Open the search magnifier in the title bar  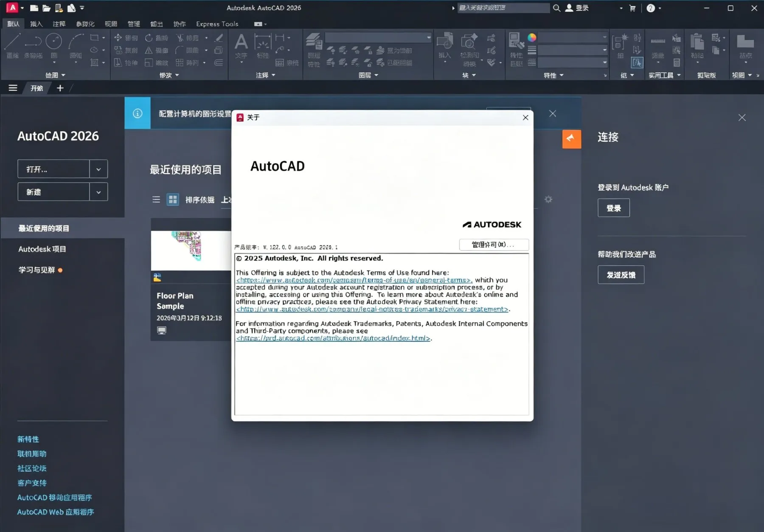pos(556,8)
